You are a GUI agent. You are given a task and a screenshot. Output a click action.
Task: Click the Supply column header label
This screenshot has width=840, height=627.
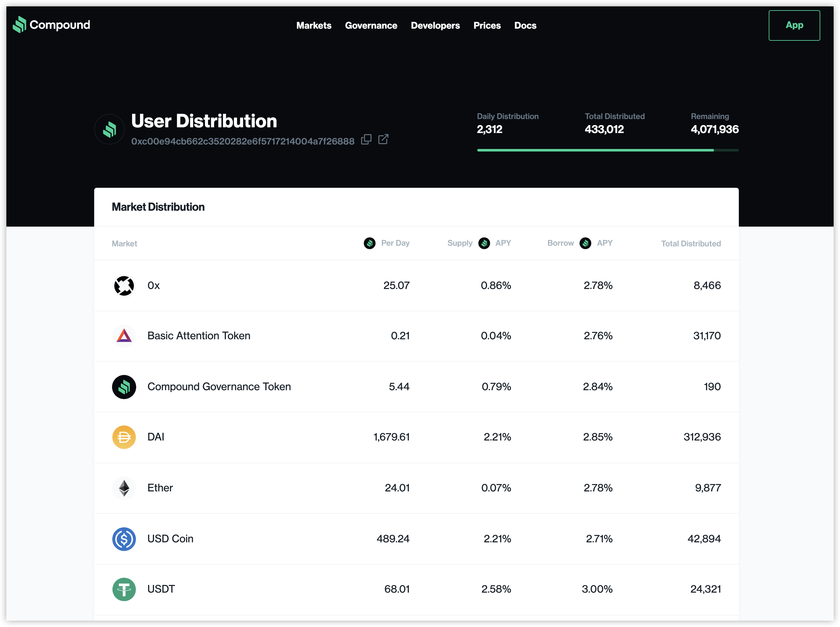[x=460, y=243]
